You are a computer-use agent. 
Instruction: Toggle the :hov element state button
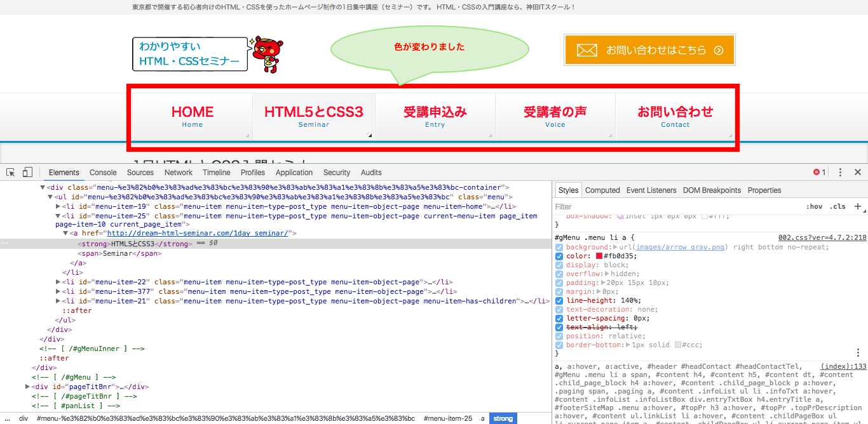814,206
